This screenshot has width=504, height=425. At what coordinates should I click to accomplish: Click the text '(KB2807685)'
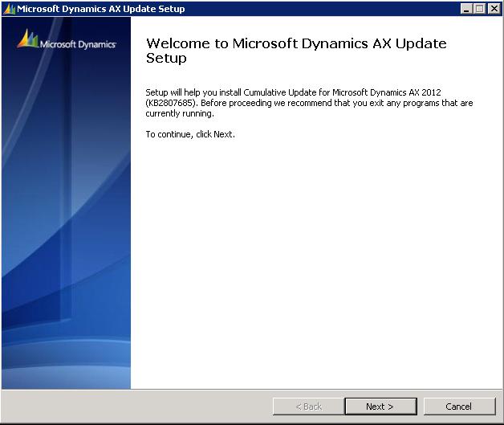click(171, 103)
